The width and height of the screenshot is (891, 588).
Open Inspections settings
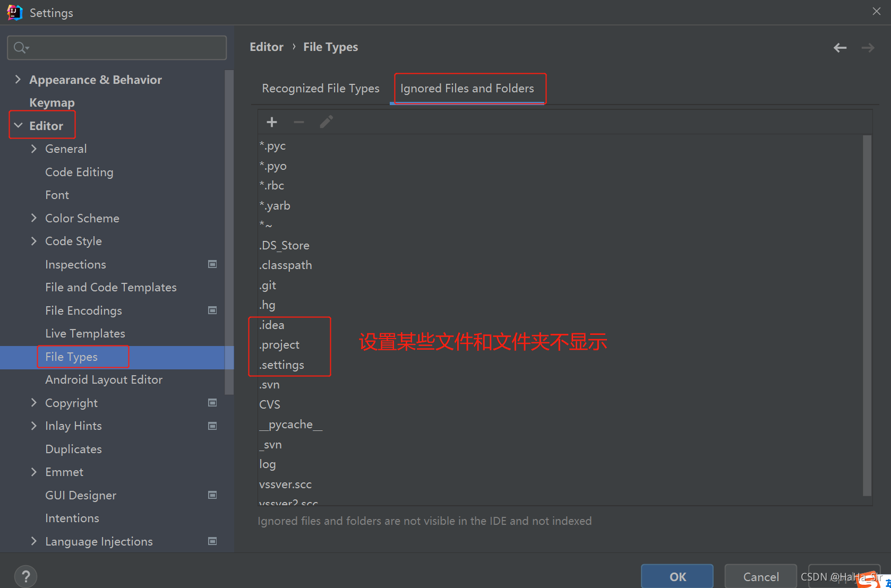(x=75, y=264)
